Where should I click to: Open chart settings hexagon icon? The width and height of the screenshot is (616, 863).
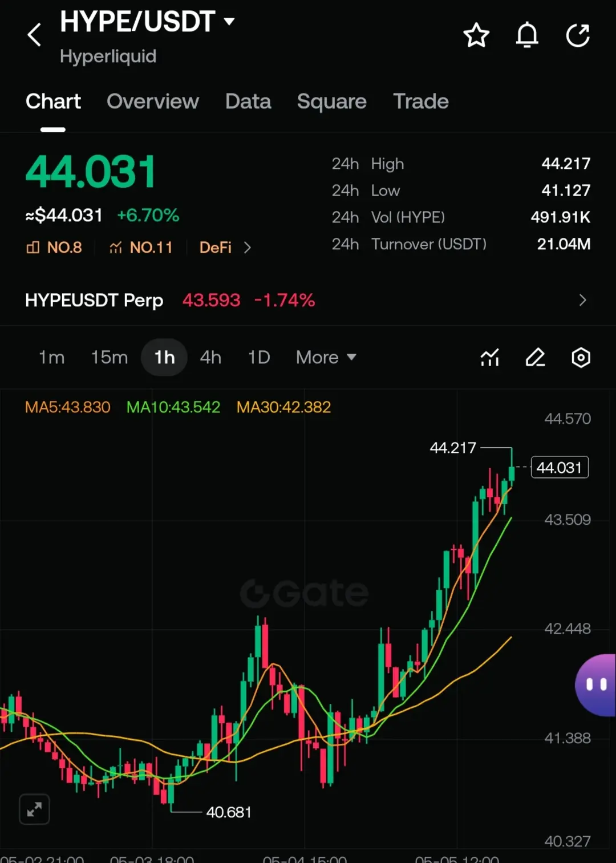pos(581,358)
